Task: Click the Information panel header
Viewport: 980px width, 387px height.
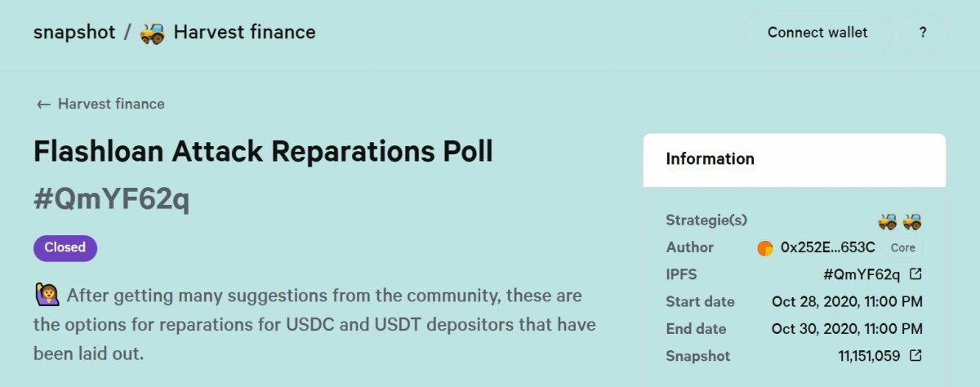Action: [794, 159]
